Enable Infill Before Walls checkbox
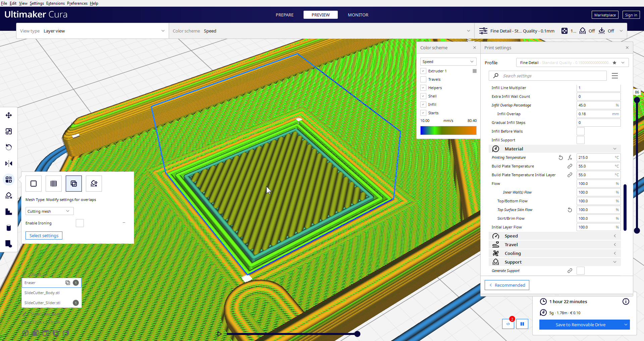 click(x=581, y=131)
